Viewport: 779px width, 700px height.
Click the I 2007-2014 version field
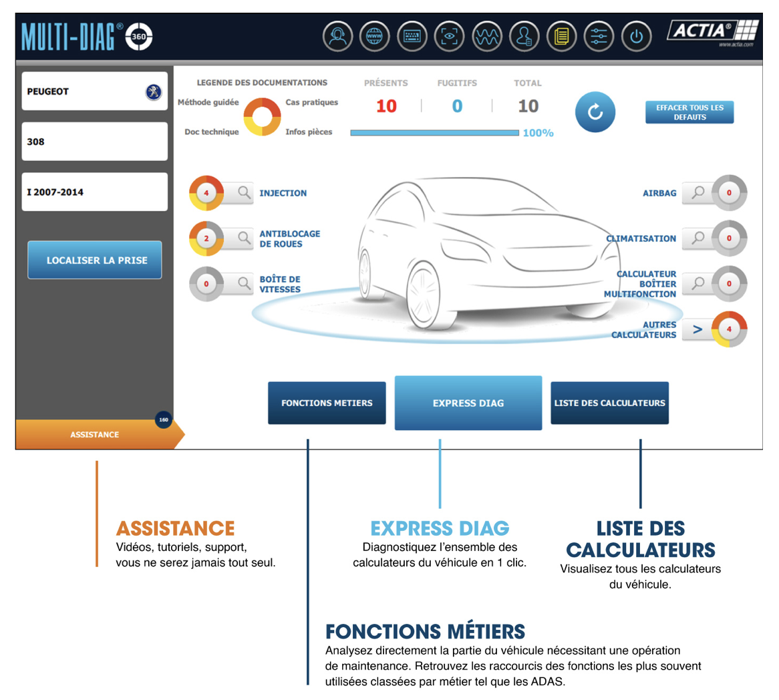pyautogui.click(x=94, y=190)
